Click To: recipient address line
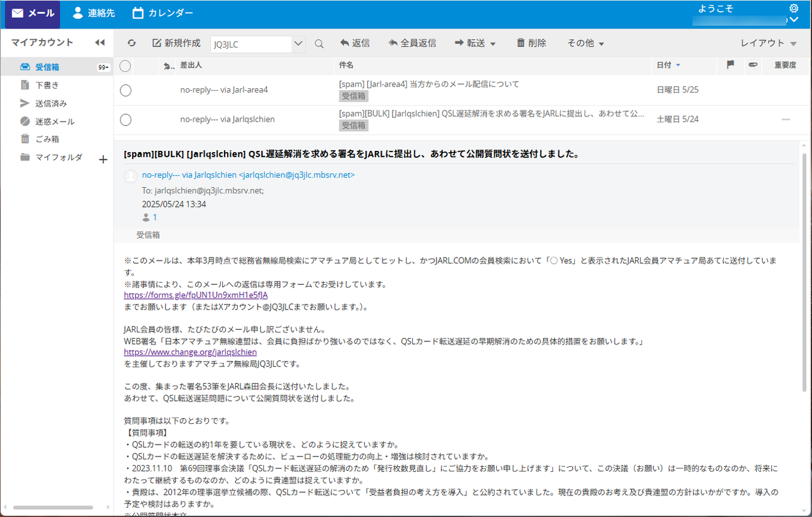 pyautogui.click(x=203, y=190)
